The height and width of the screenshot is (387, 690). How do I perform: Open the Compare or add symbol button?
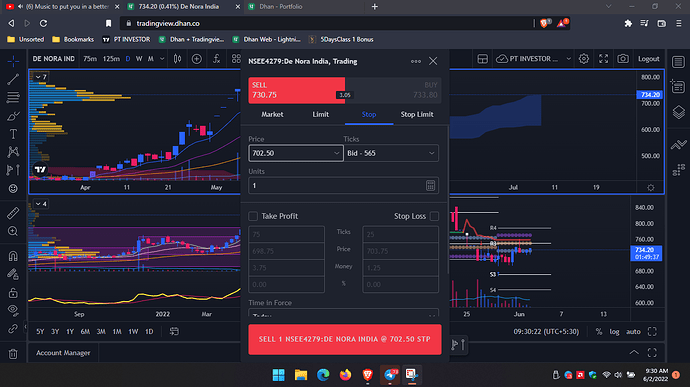pos(197,59)
